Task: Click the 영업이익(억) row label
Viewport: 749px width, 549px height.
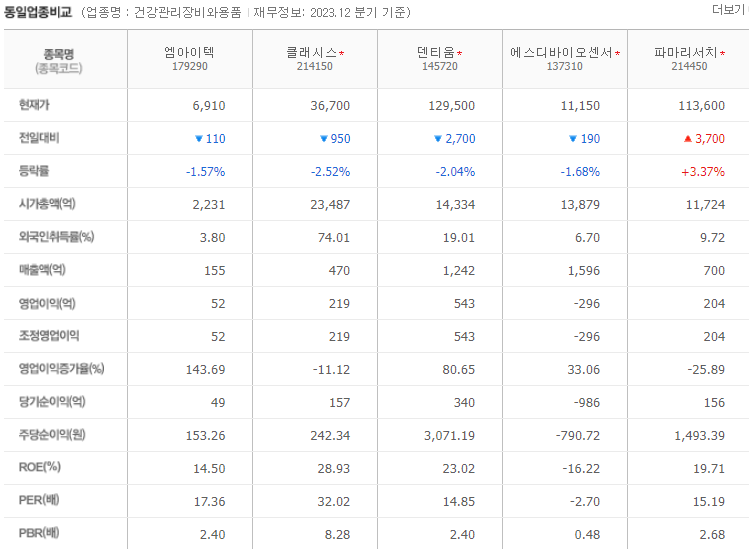Action: tap(47, 303)
